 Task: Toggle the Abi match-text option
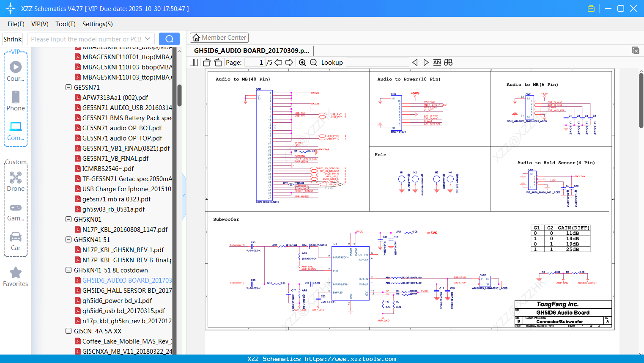[x=437, y=63]
